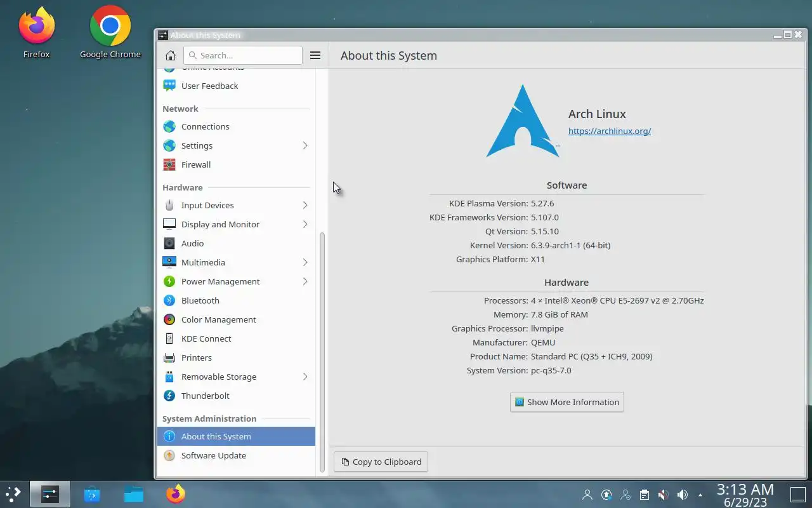The width and height of the screenshot is (812, 508).
Task: Expand the Power Management chevron
Action: pos(305,281)
